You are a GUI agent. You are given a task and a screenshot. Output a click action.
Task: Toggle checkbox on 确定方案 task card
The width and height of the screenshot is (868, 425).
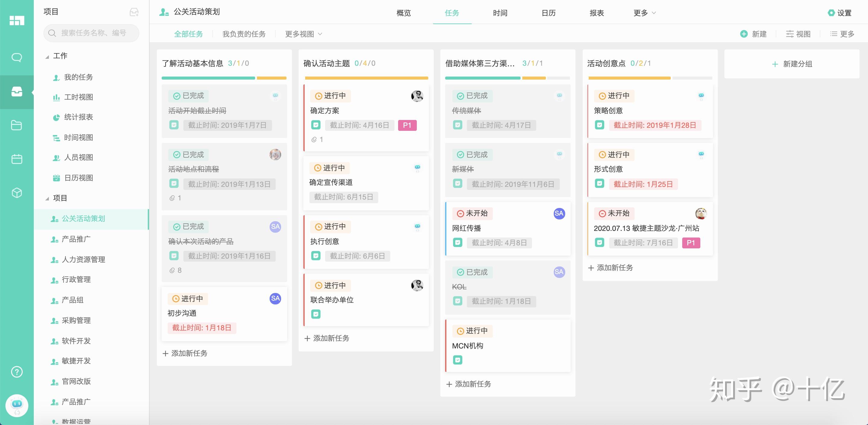(316, 125)
